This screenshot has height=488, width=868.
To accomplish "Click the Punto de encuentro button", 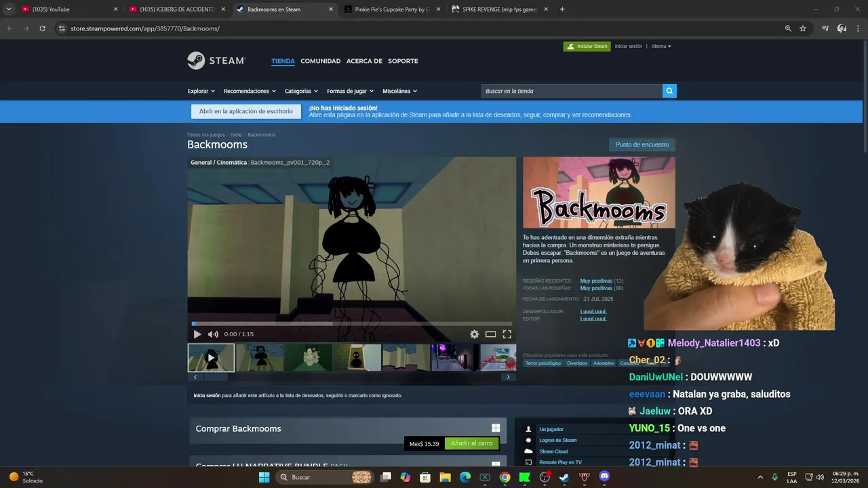I will 642,144.
